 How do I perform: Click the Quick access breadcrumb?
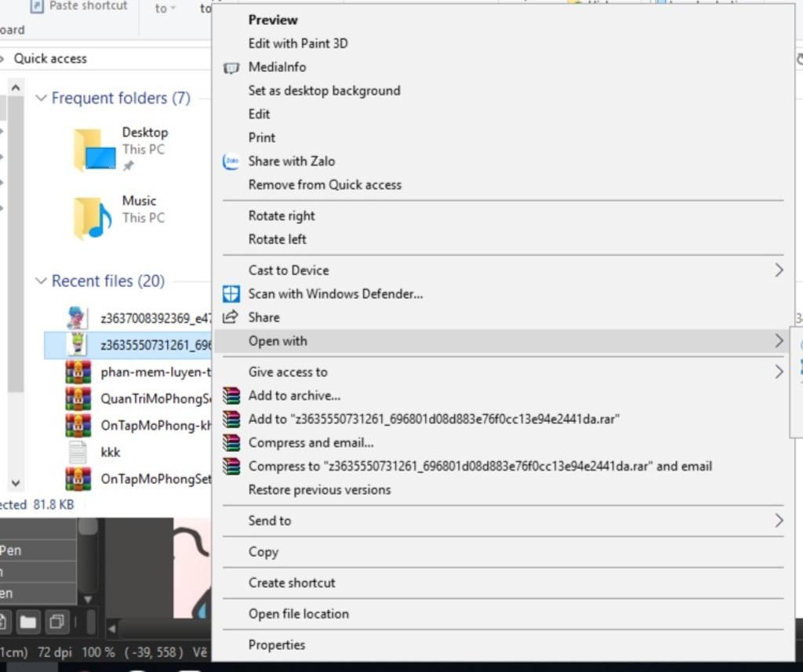pyautogui.click(x=50, y=59)
